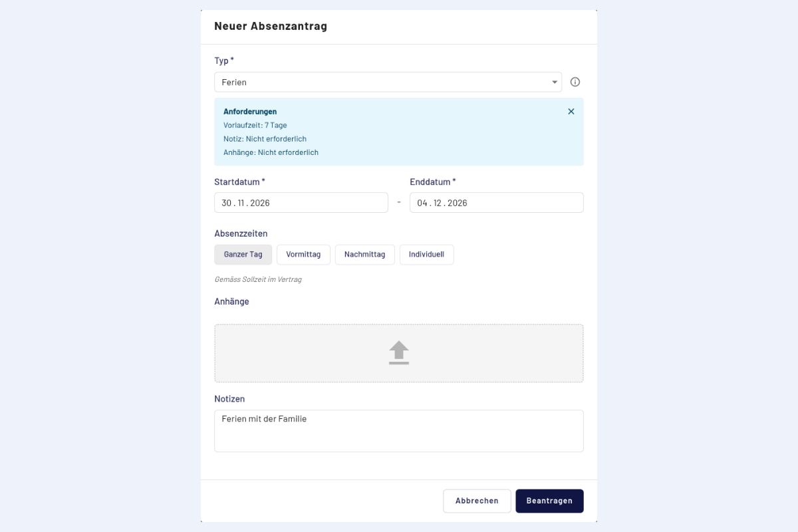
Task: Click year 2026 in Enddatum field
Action: point(458,203)
